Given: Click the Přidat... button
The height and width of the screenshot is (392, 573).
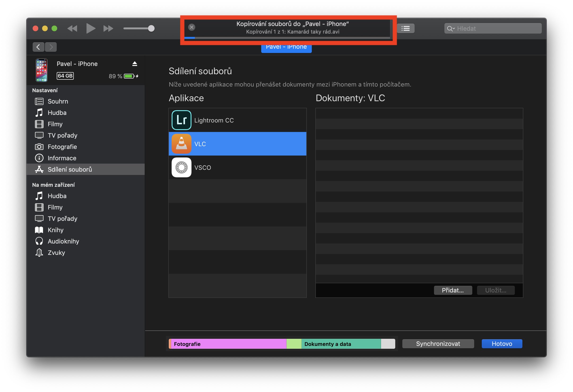Looking at the screenshot, I should pos(453,290).
